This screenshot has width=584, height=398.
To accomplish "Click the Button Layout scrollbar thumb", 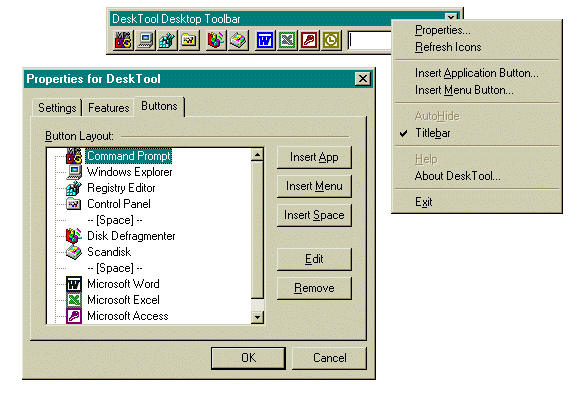I will tap(257, 230).
